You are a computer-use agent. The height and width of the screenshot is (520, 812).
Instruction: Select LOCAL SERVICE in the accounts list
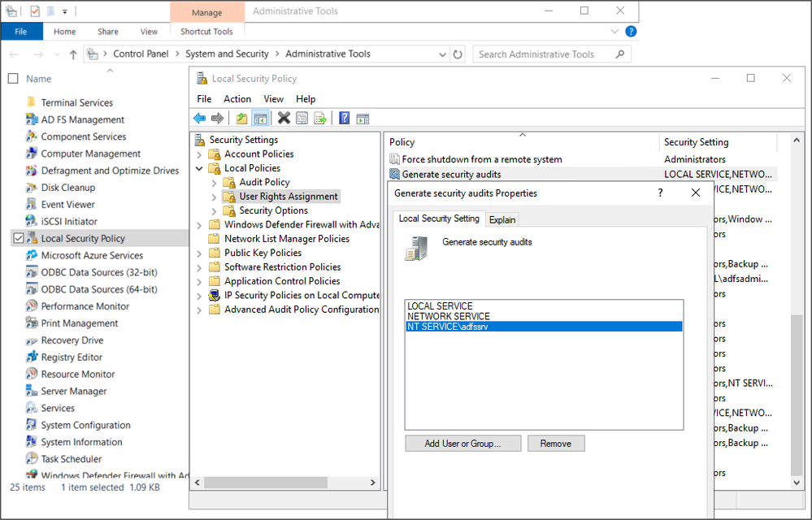pos(440,305)
